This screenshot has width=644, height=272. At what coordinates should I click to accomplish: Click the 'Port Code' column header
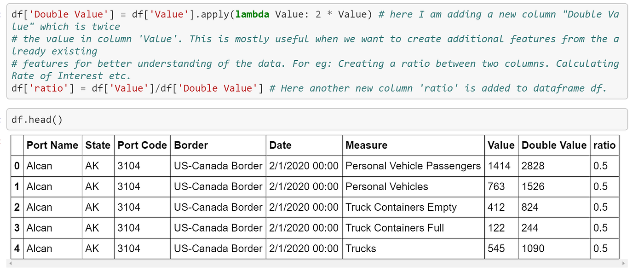point(142,145)
